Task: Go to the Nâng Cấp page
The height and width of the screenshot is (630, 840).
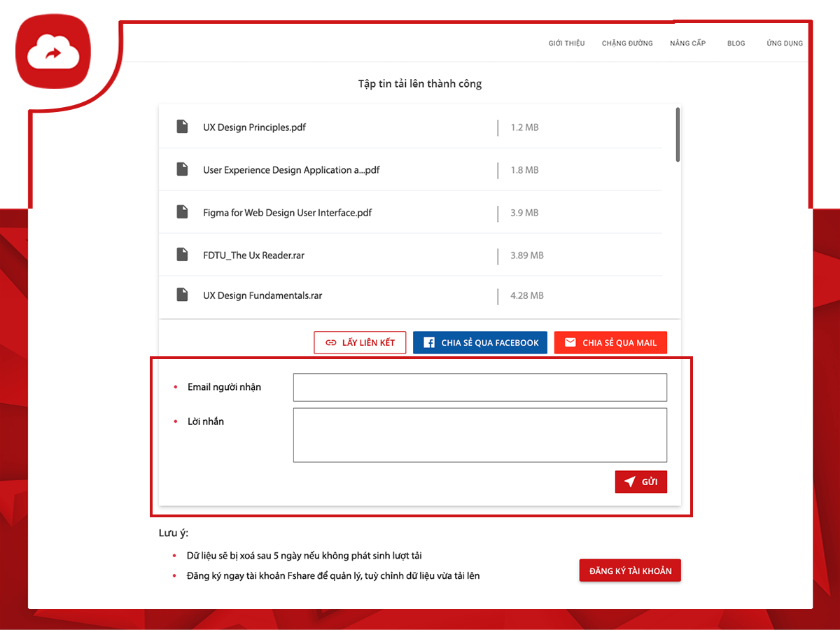Action: click(687, 43)
